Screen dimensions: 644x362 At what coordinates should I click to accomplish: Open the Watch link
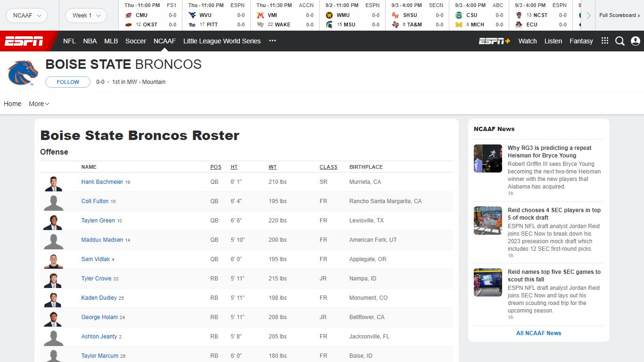tap(528, 41)
